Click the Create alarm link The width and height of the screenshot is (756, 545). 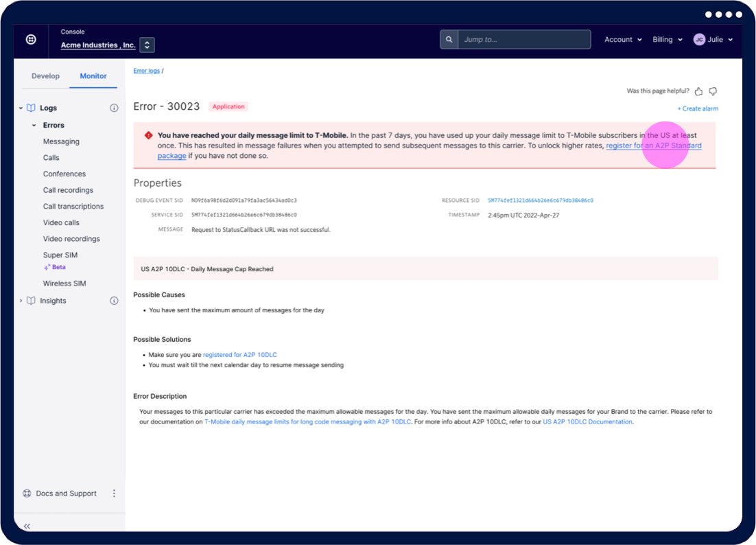click(698, 109)
